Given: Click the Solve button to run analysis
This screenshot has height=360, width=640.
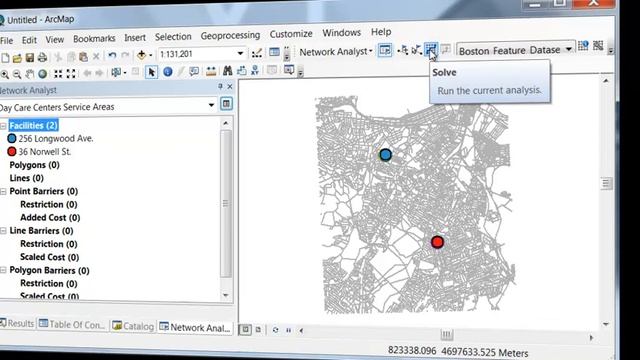Looking at the screenshot, I should (x=431, y=50).
